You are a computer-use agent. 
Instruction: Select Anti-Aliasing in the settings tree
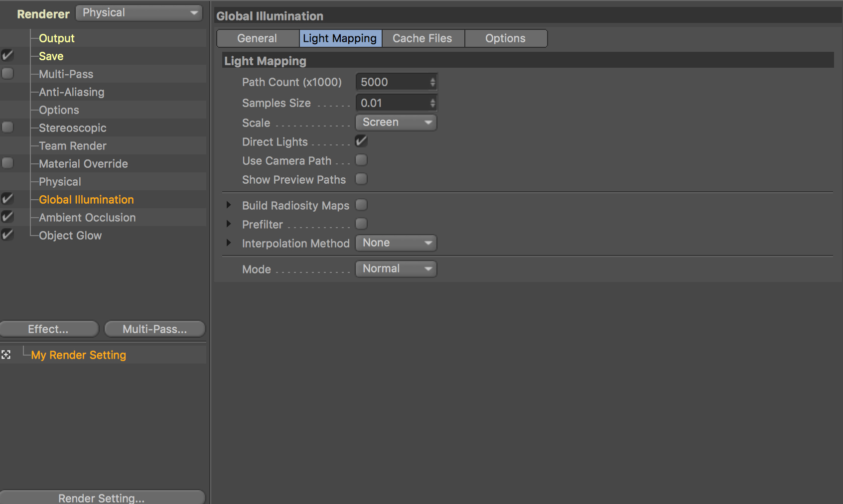pos(72,92)
